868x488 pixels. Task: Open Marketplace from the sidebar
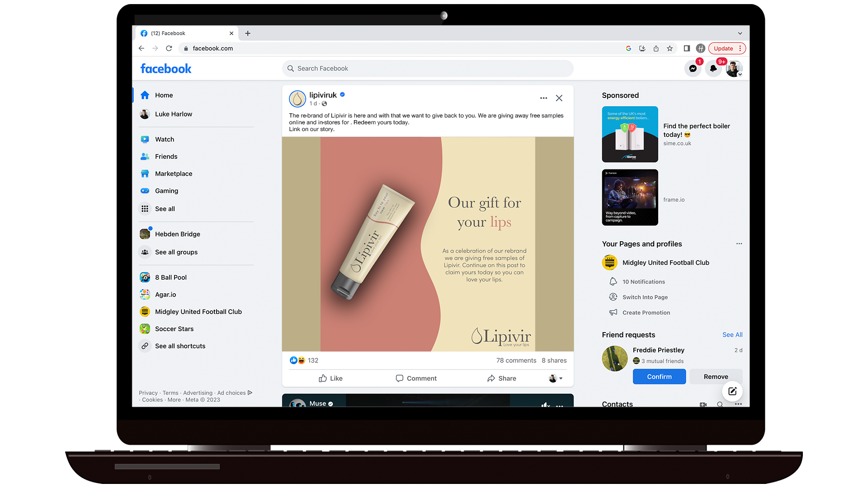tap(173, 174)
